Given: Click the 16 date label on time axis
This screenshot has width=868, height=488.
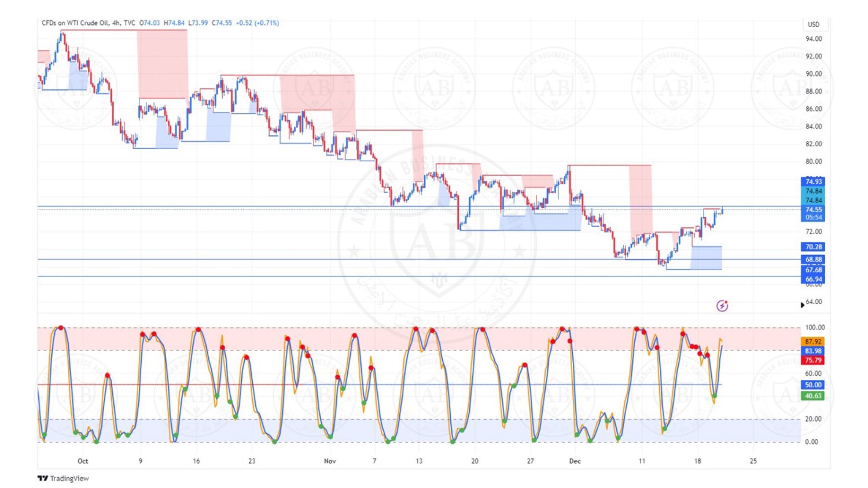Looking at the screenshot, I should tap(196, 461).
